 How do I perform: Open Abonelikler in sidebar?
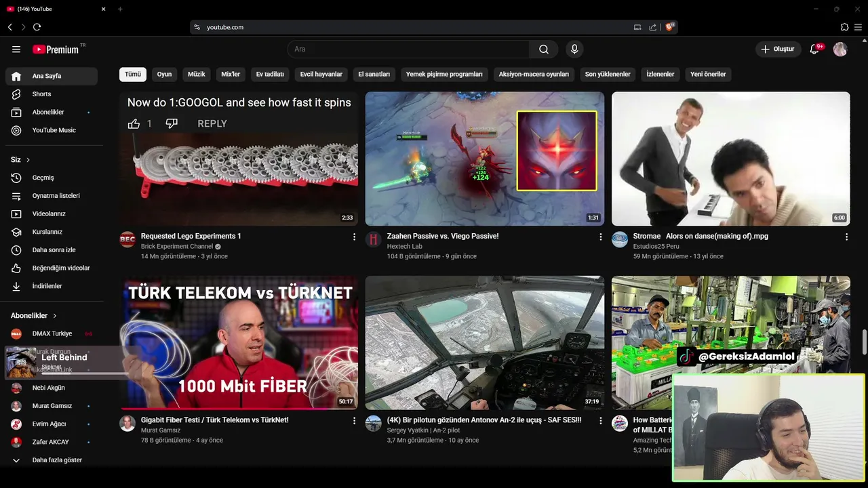(52, 112)
